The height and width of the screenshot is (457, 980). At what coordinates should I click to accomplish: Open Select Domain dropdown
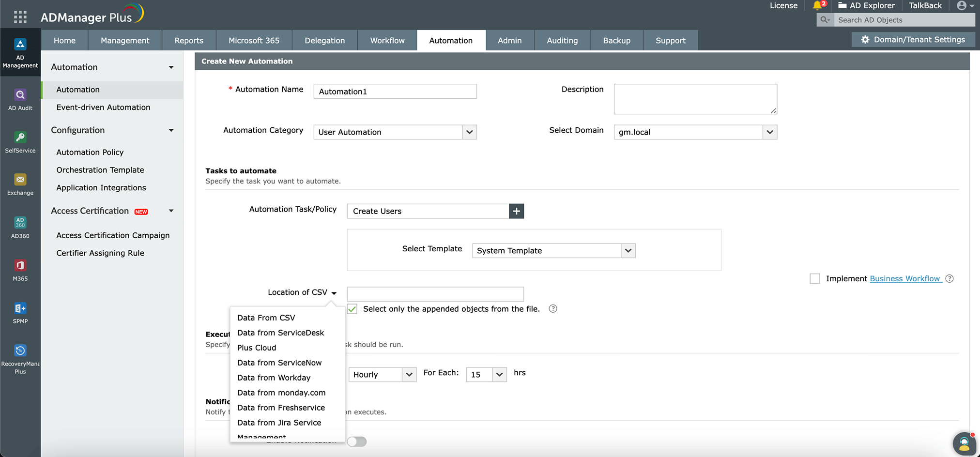[x=695, y=132]
